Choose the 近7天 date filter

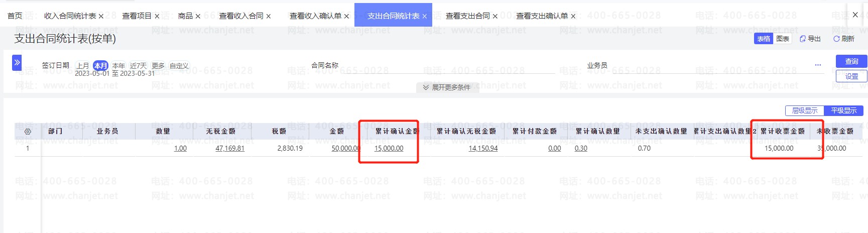point(138,66)
